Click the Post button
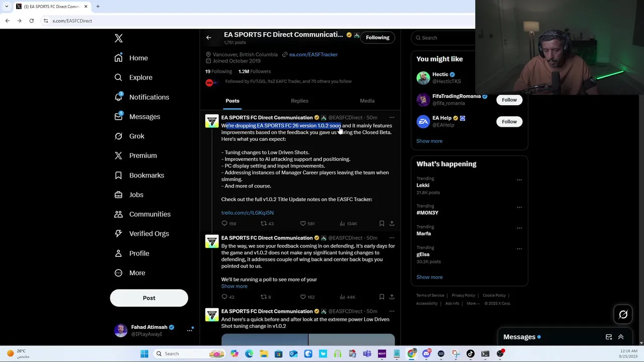Screen dimensions: 644x362 (x=149, y=298)
